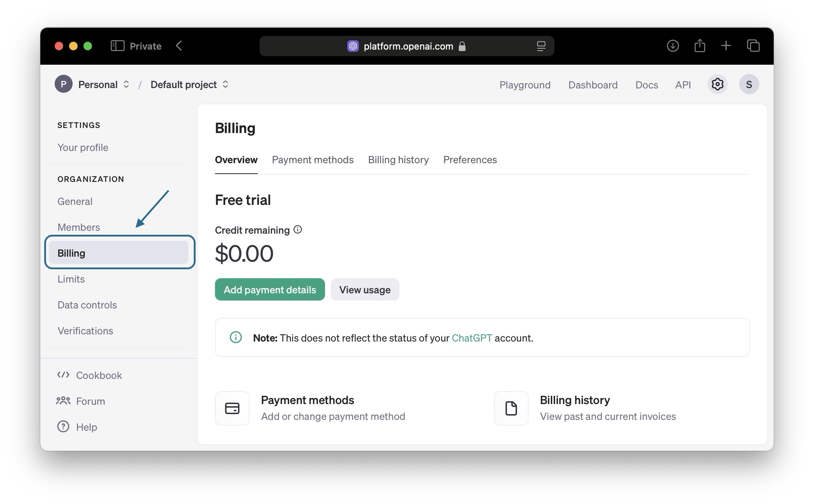
Task: Open the API link
Action: click(x=683, y=85)
